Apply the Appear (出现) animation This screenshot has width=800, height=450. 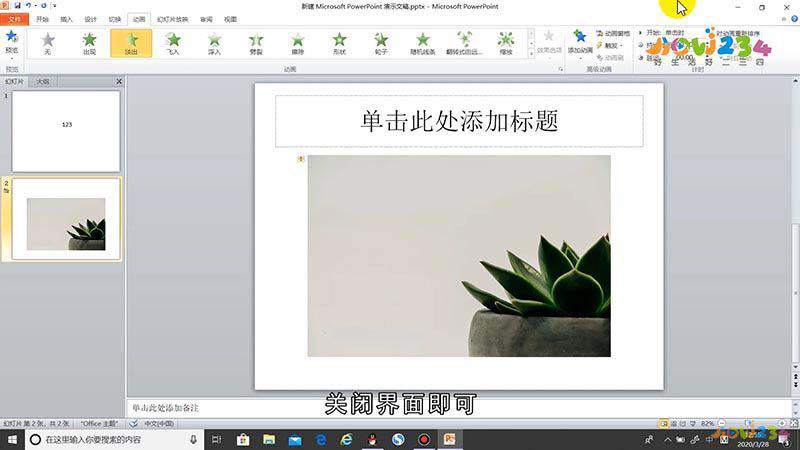[89, 43]
